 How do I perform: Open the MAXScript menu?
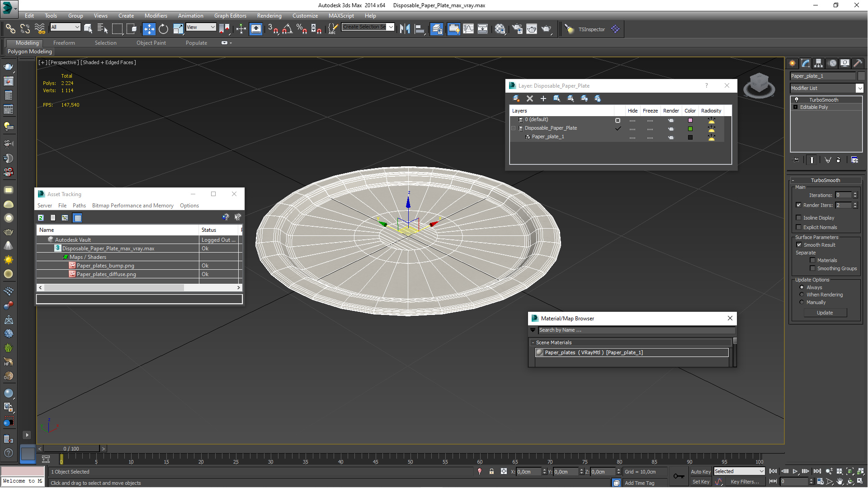pyautogui.click(x=341, y=15)
